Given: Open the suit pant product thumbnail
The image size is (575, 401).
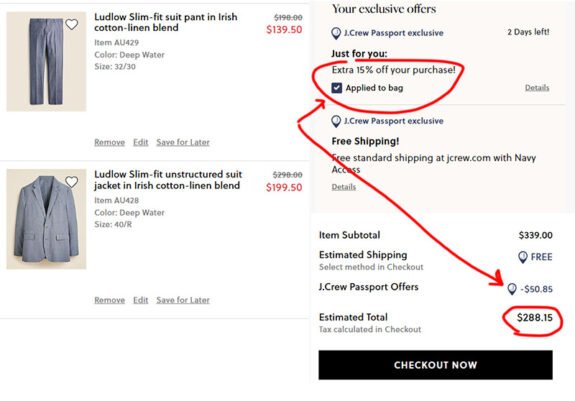Looking at the screenshot, I should (x=46, y=62).
